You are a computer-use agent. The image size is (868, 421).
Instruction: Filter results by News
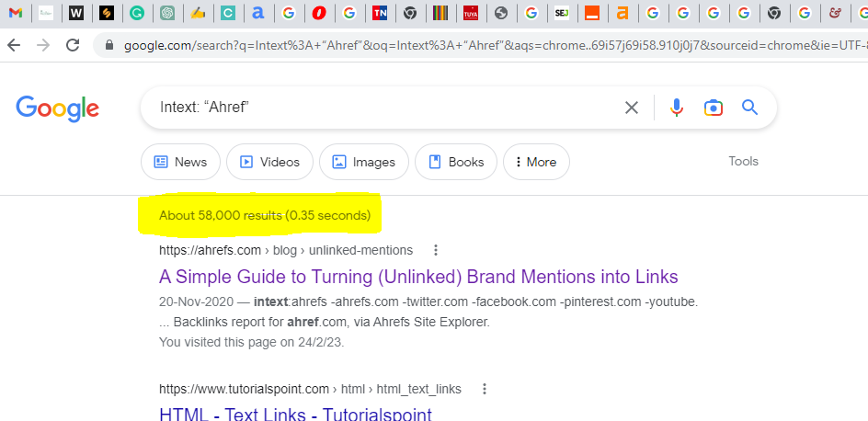coord(180,162)
